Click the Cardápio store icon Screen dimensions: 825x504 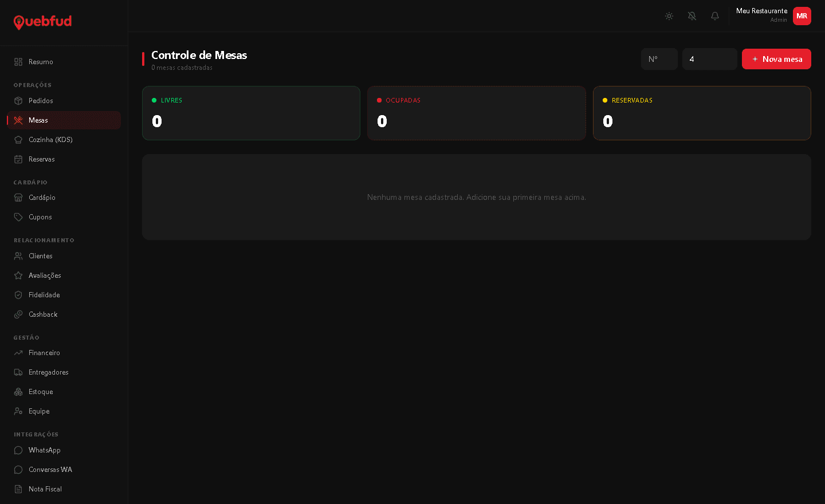click(x=18, y=198)
